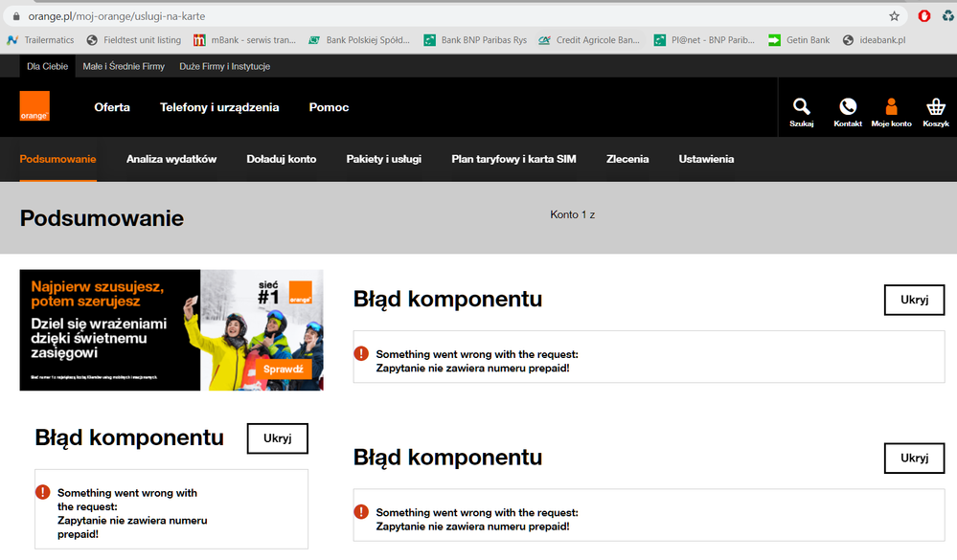Viewport: 957px width, 560px height.
Task: Open the Pomoc menu
Action: tap(329, 107)
